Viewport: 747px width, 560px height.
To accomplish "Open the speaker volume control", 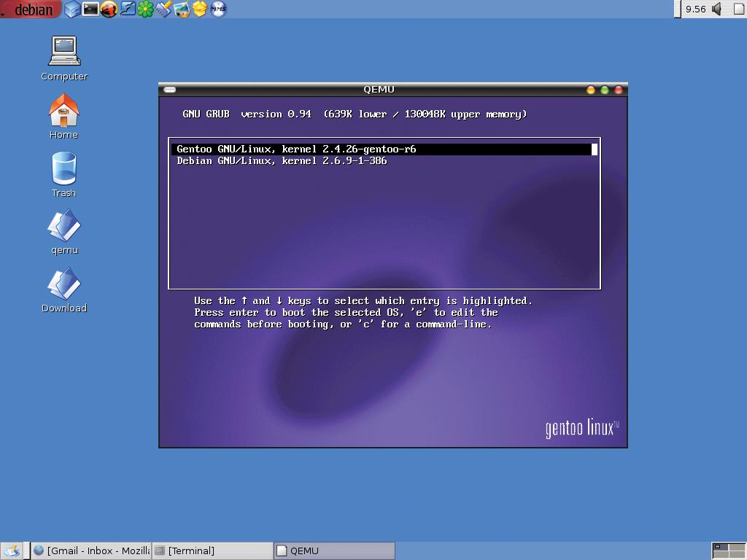I will [716, 9].
